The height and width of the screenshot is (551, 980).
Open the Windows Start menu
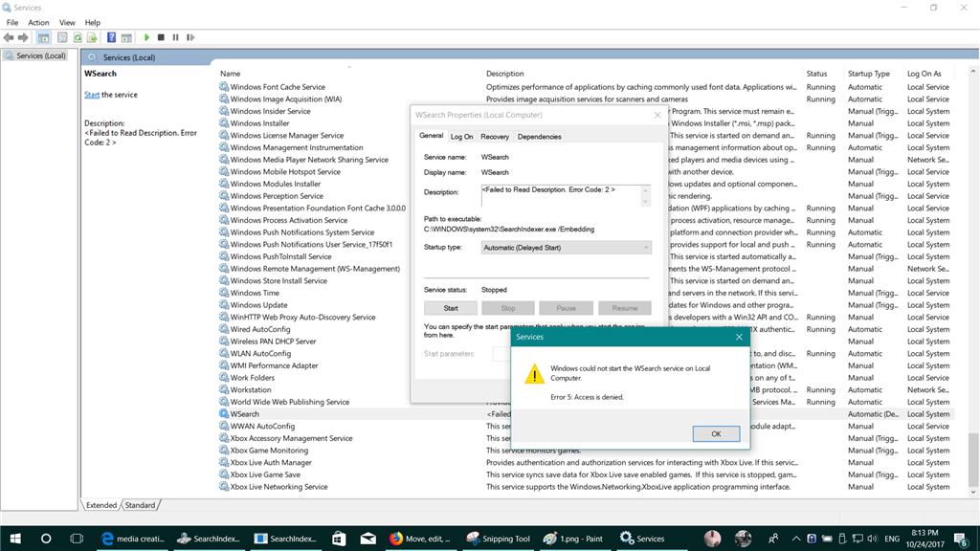click(x=15, y=539)
